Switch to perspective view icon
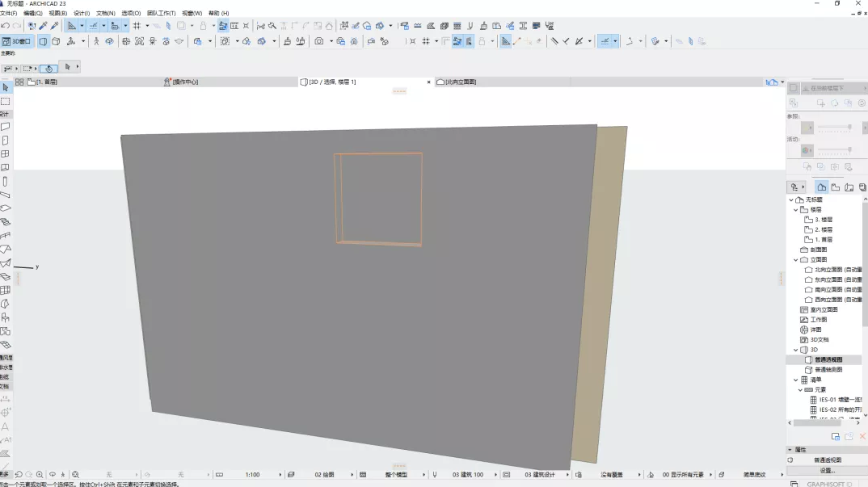Screen dimensions: 868x487 click(x=43, y=41)
